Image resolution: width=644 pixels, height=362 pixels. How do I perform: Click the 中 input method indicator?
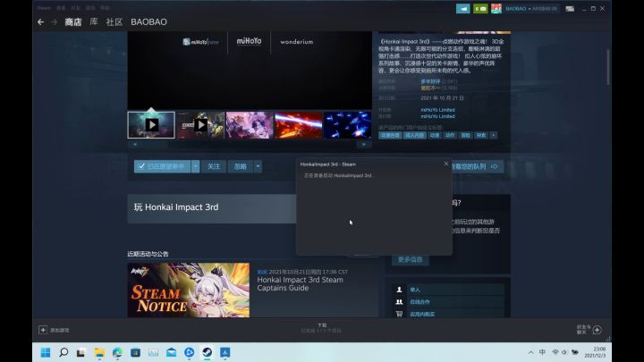pyautogui.click(x=543, y=352)
